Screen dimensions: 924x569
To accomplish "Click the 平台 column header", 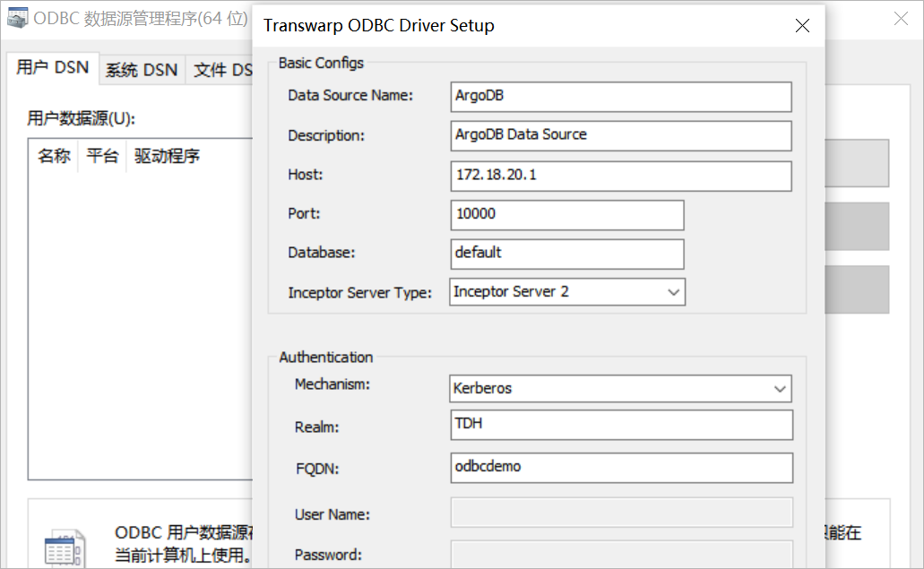I will click(x=102, y=156).
